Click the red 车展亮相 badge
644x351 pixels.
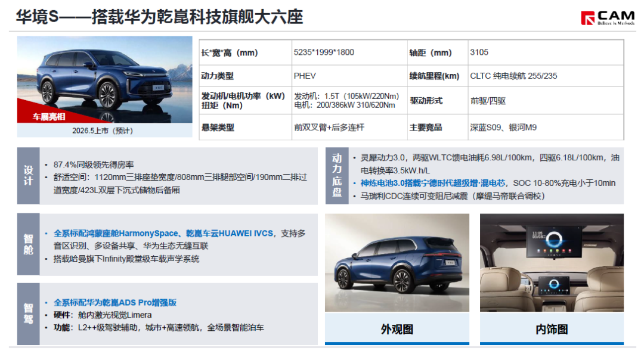pos(49,117)
